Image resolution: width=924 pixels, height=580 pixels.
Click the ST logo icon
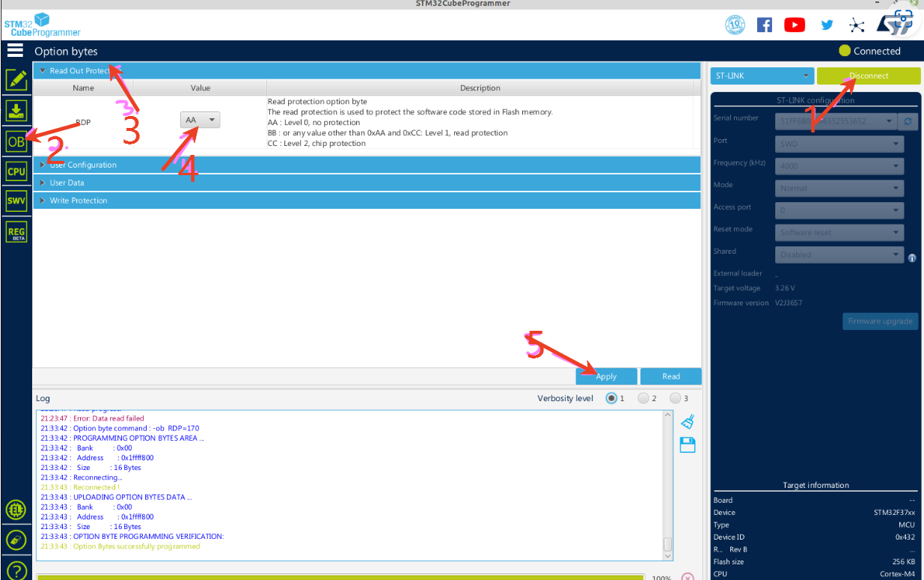(894, 26)
